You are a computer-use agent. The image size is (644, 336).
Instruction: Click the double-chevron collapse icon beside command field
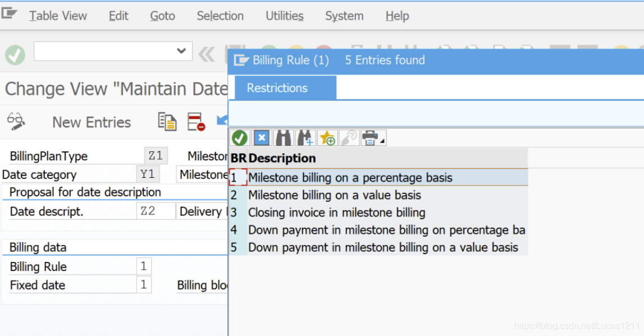(207, 54)
